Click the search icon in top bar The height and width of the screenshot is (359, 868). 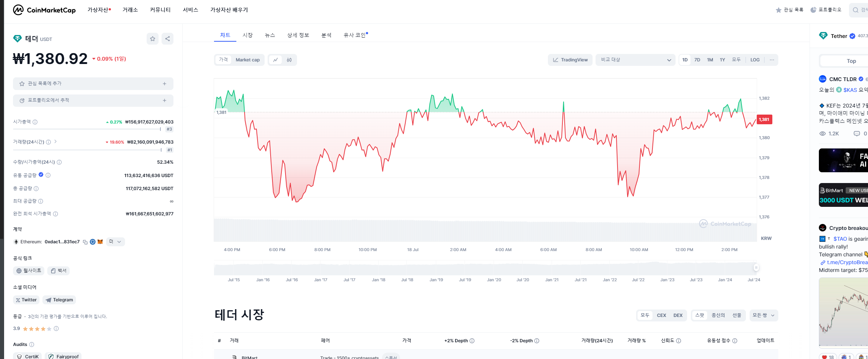(856, 10)
